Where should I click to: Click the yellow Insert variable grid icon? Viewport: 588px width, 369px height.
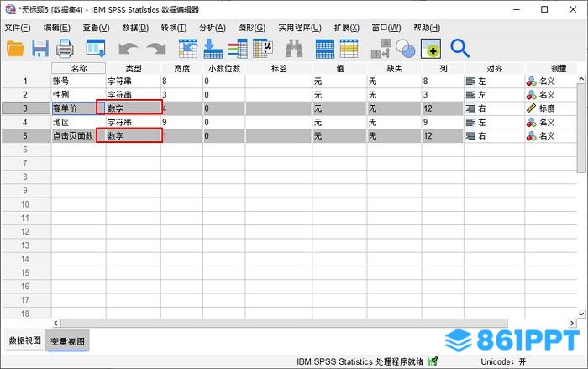(x=349, y=49)
